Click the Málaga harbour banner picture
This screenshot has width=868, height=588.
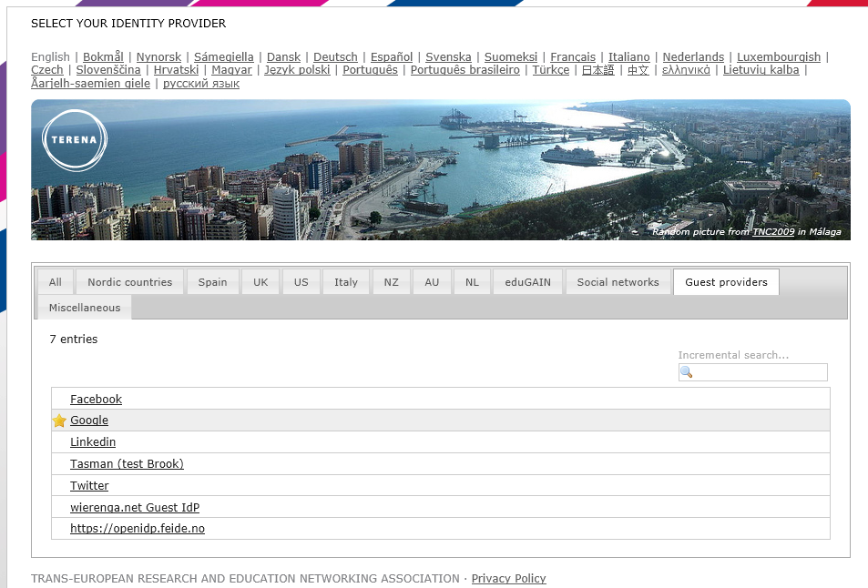441,170
